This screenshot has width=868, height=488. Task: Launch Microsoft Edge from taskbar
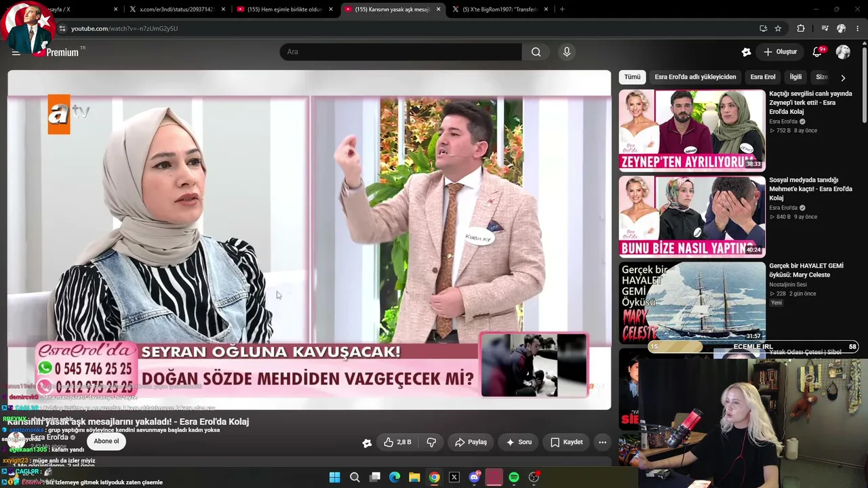click(x=395, y=477)
